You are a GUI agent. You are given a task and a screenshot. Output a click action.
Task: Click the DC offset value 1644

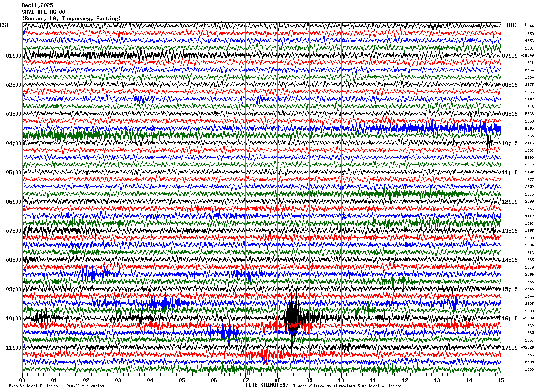point(529,296)
